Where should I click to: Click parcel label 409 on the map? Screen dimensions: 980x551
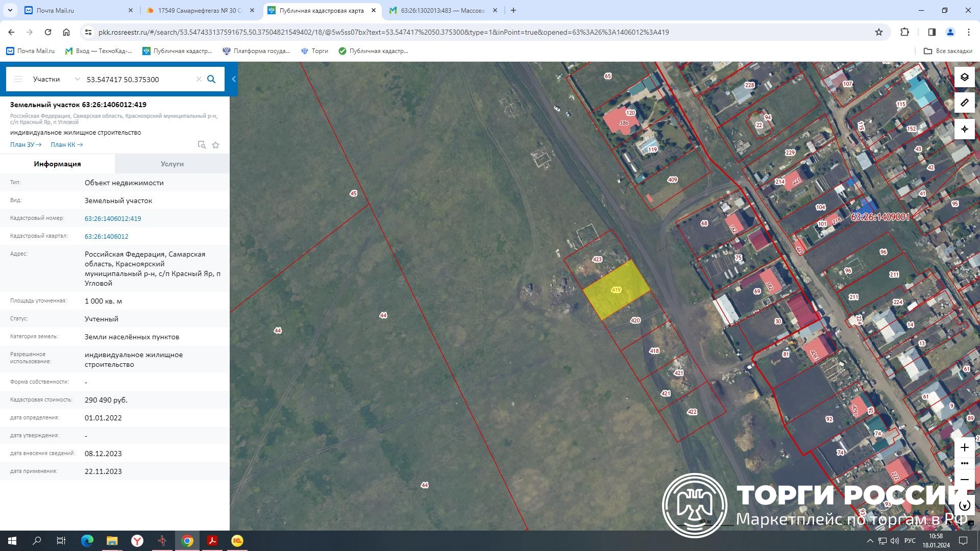coord(672,180)
